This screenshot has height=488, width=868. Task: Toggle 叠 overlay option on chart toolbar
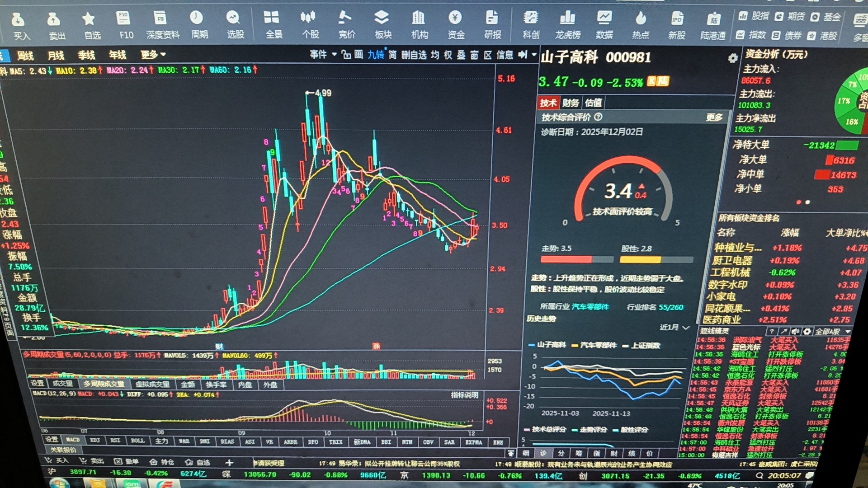coord(461,55)
